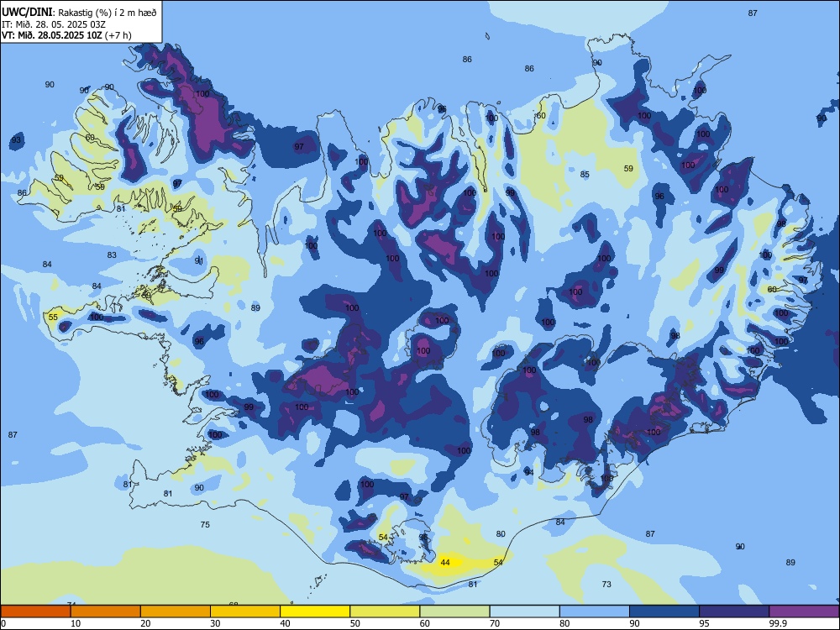Click the map humidity value 55
The height and width of the screenshot is (630, 840).
pos(53,318)
